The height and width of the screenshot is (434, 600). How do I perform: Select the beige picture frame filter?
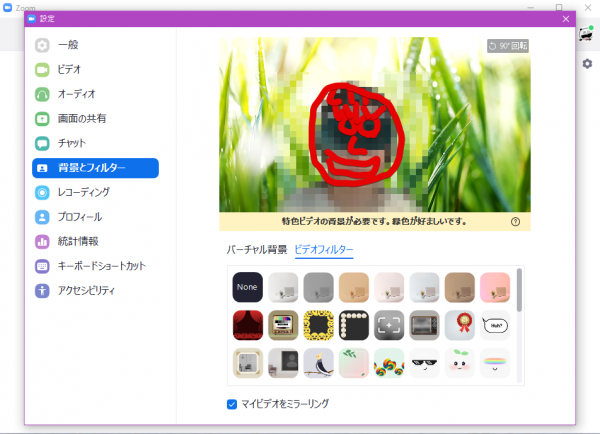pyautogui.click(x=248, y=363)
